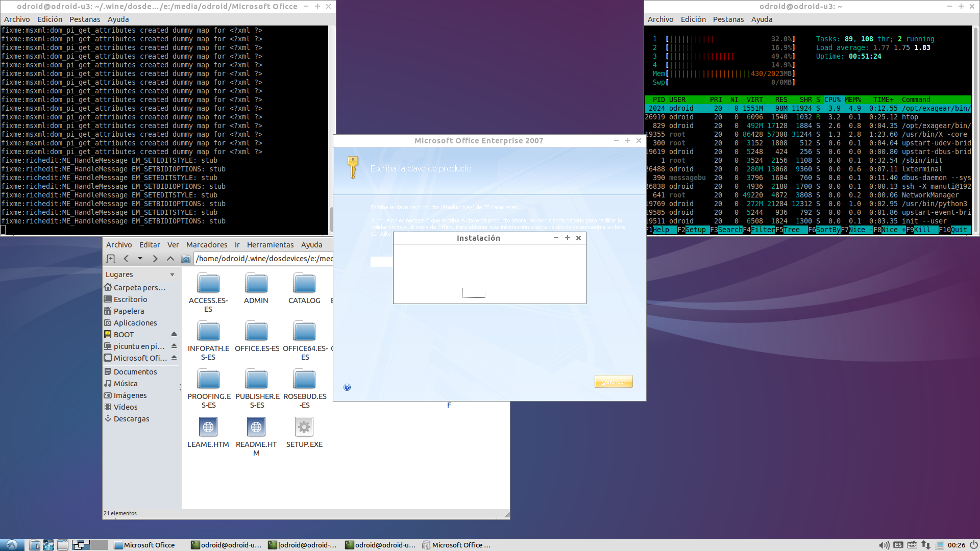
Task: Open the Lubuntu start menu icon
Action: (x=12, y=545)
